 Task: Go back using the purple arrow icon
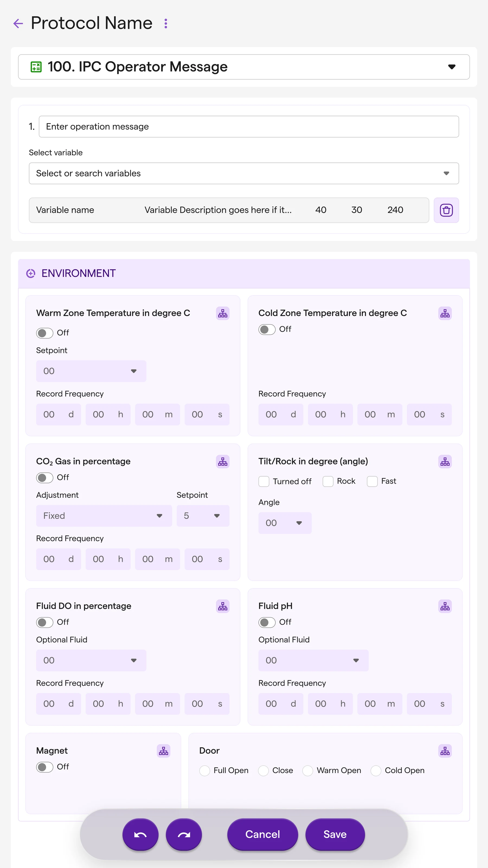coord(18,23)
